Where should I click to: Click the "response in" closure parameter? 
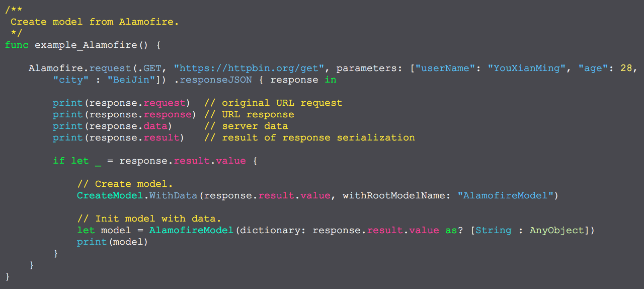tap(303, 80)
